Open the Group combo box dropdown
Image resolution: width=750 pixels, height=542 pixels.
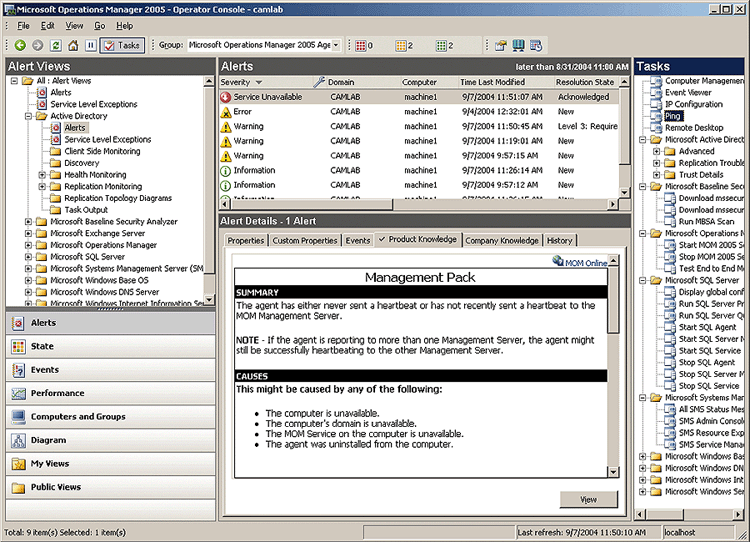click(336, 45)
